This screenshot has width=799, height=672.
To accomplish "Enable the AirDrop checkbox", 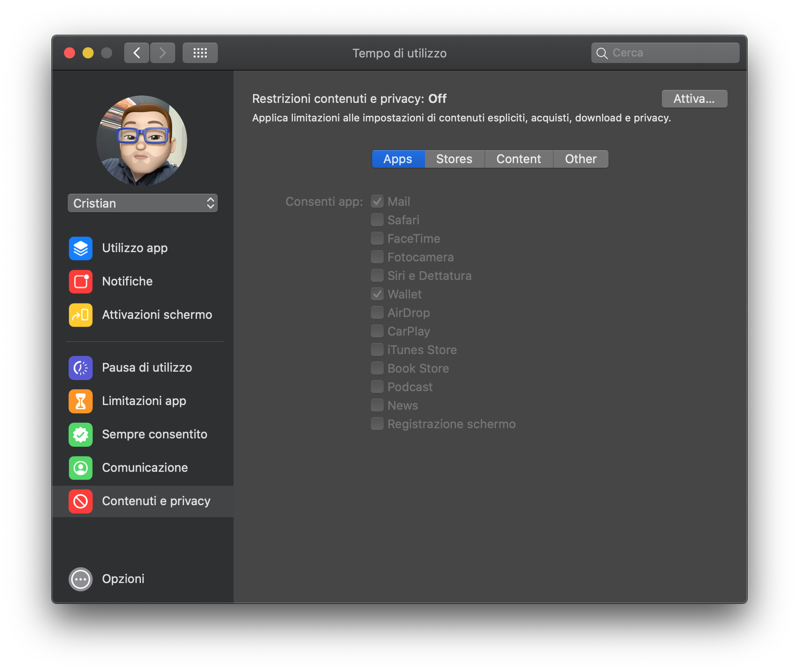I will pos(377,313).
